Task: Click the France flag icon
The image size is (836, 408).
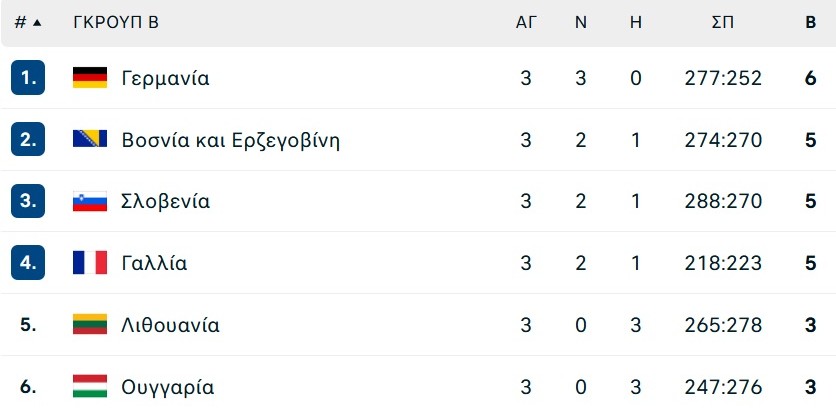Action: point(90,263)
